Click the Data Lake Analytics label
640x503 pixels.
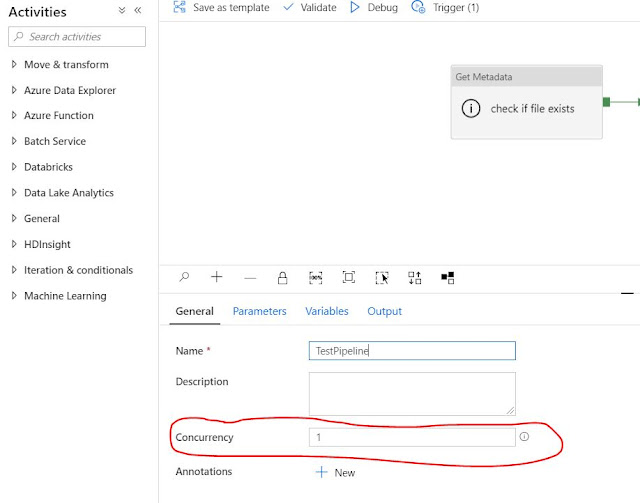tap(69, 193)
